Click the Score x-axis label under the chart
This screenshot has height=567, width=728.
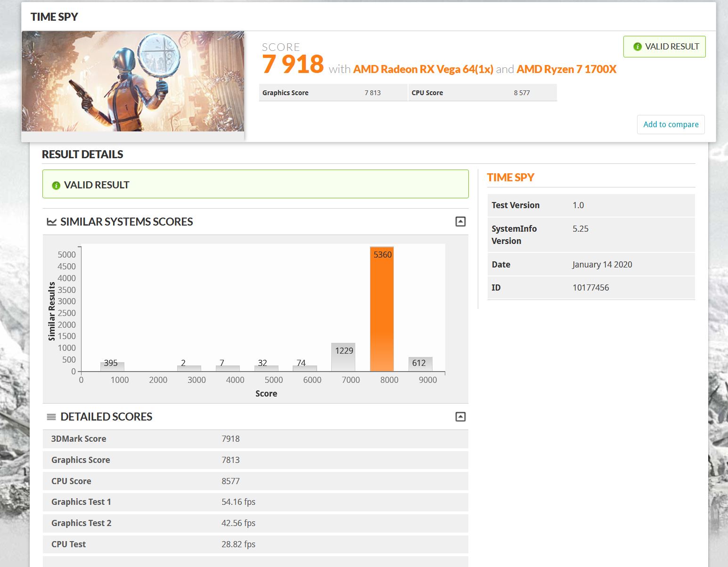pyautogui.click(x=266, y=394)
